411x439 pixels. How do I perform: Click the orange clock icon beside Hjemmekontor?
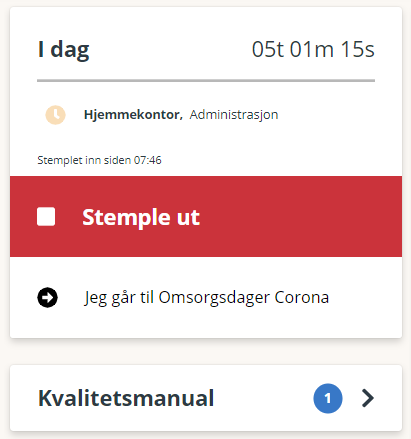tap(55, 115)
